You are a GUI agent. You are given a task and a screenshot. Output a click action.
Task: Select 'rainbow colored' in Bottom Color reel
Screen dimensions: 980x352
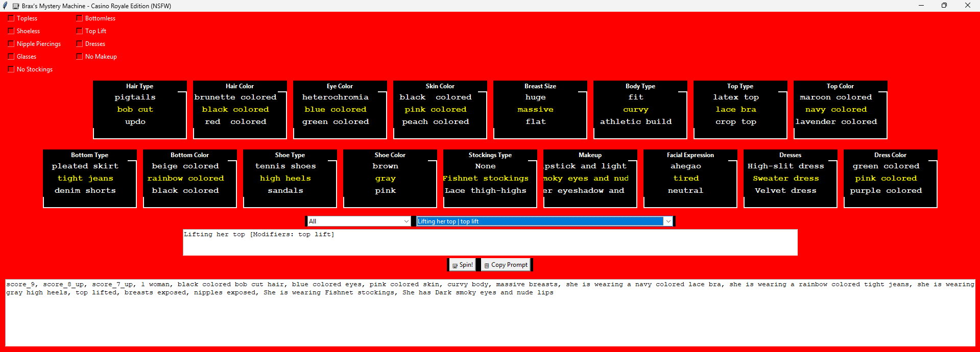185,178
